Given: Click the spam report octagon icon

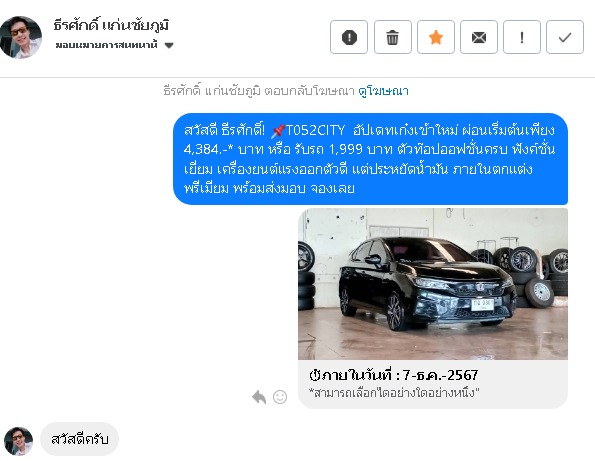Looking at the screenshot, I should click(349, 37).
